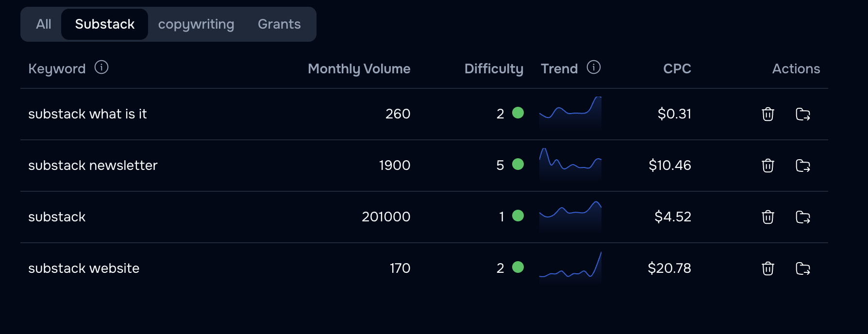Move 'substack what is it' to folder
Image resolution: width=868 pixels, height=334 pixels.
pyautogui.click(x=803, y=114)
